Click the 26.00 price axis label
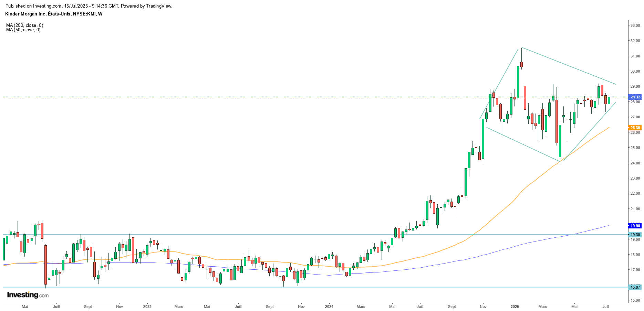This screenshot has width=644, height=311. 635,132
